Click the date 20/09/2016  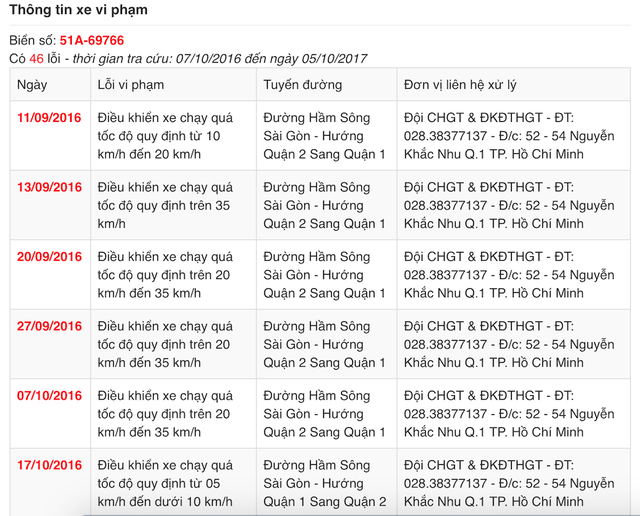point(50,257)
